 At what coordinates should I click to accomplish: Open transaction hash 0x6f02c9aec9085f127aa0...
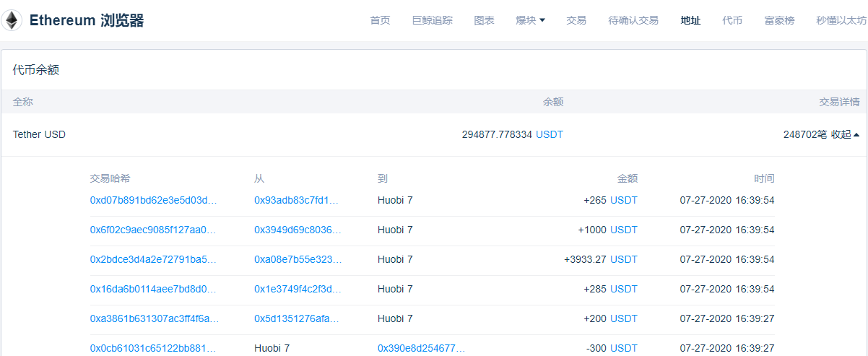pyautogui.click(x=153, y=230)
